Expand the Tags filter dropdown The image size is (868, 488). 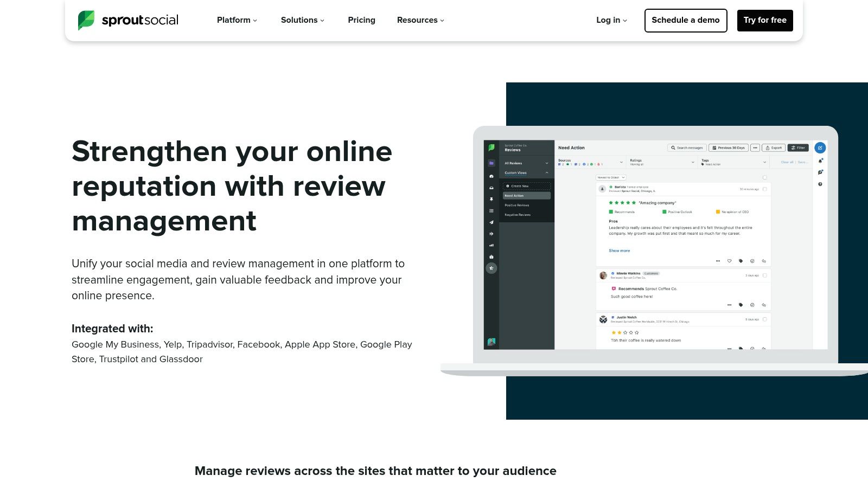[764, 162]
